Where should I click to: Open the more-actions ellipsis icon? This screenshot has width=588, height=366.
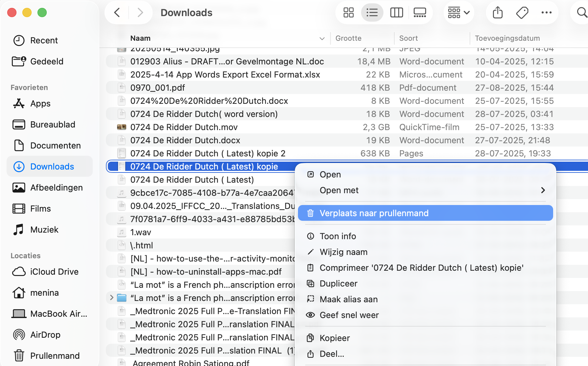pos(547,12)
